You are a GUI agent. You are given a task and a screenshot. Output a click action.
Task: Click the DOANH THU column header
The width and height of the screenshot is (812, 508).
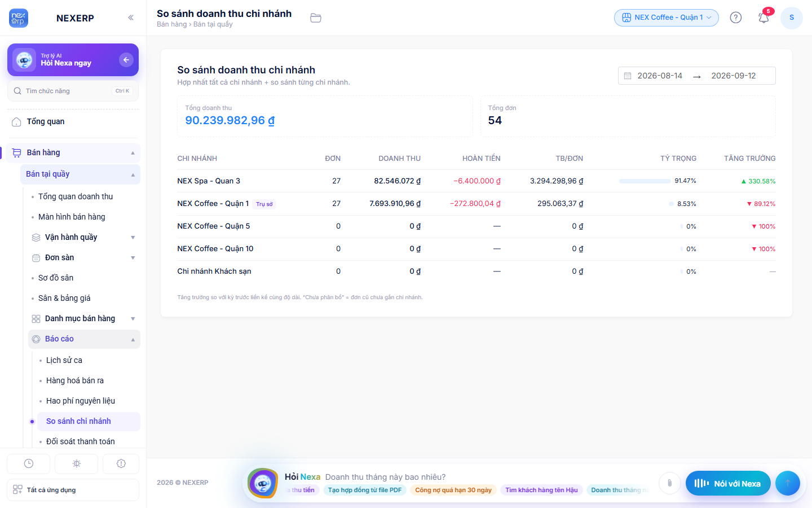[x=400, y=159]
